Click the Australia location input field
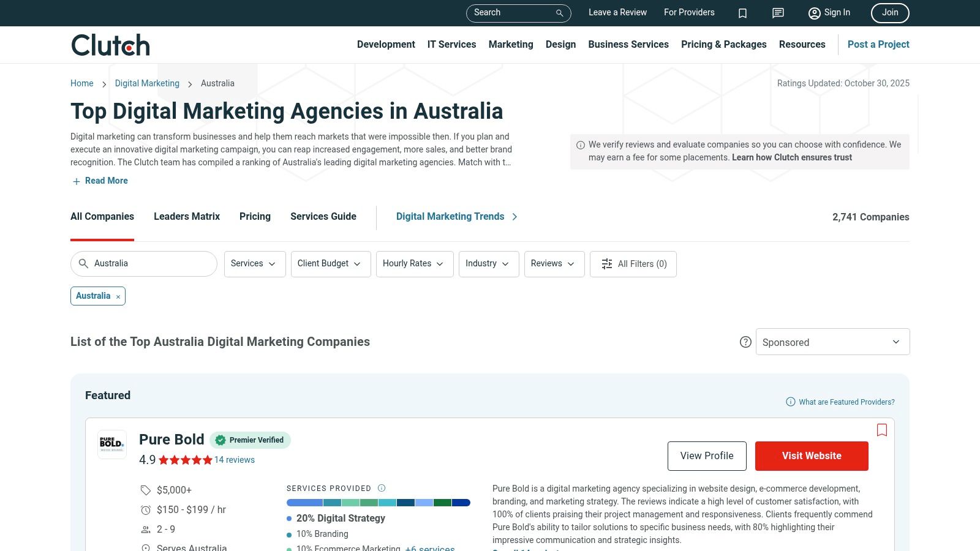Screen dimensions: 980x551 coord(150,264)
